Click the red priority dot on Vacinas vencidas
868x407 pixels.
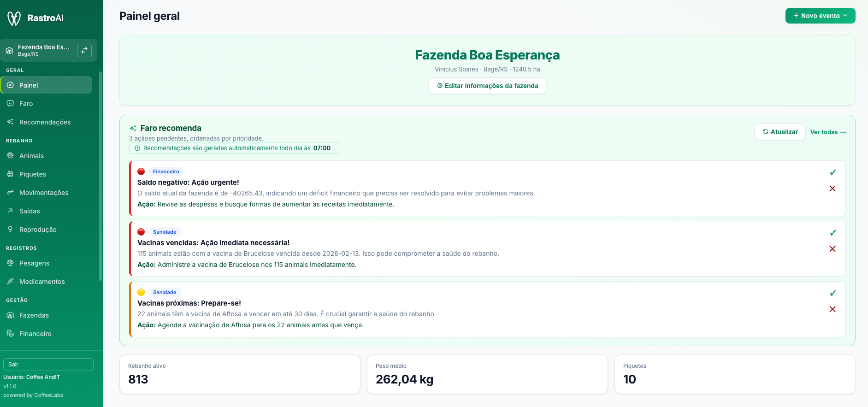click(x=141, y=232)
